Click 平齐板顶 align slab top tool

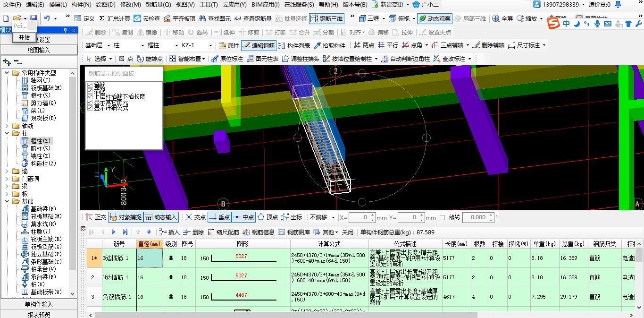(179, 18)
